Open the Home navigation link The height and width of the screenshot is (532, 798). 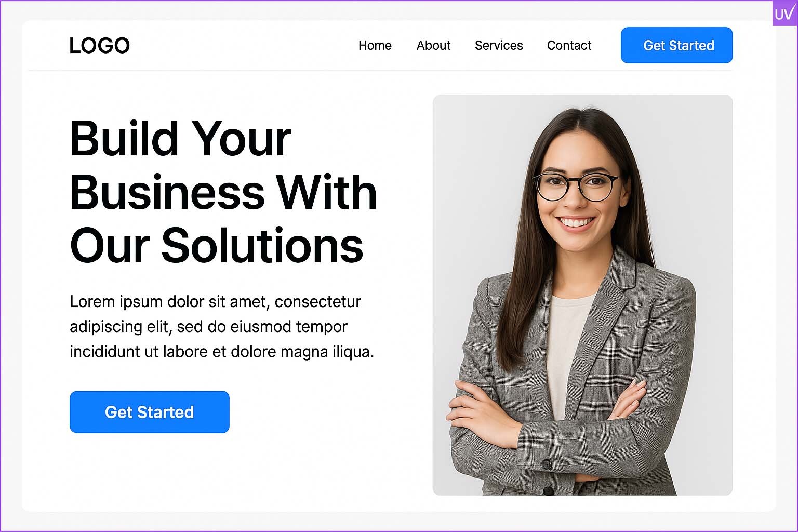pos(375,46)
